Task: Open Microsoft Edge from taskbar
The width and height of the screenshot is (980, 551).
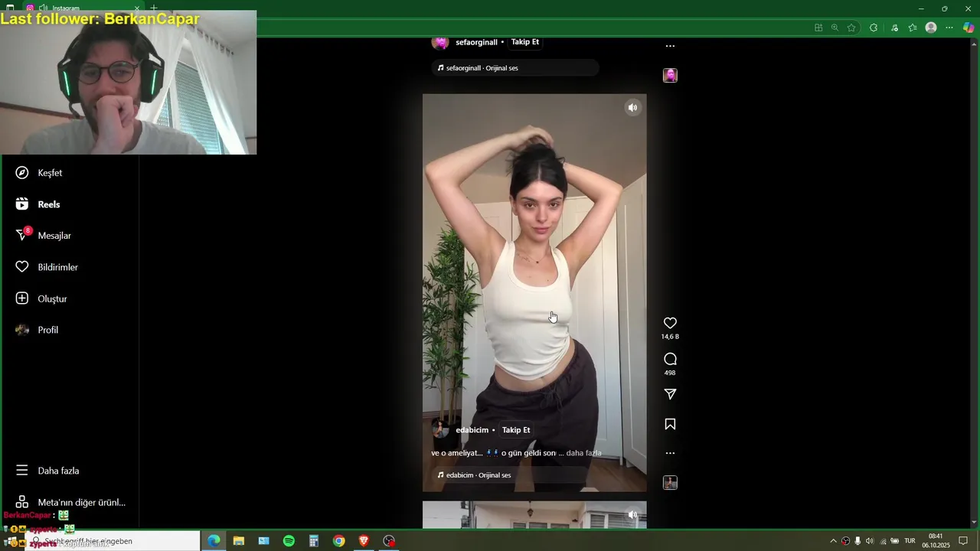Action: pos(214,541)
